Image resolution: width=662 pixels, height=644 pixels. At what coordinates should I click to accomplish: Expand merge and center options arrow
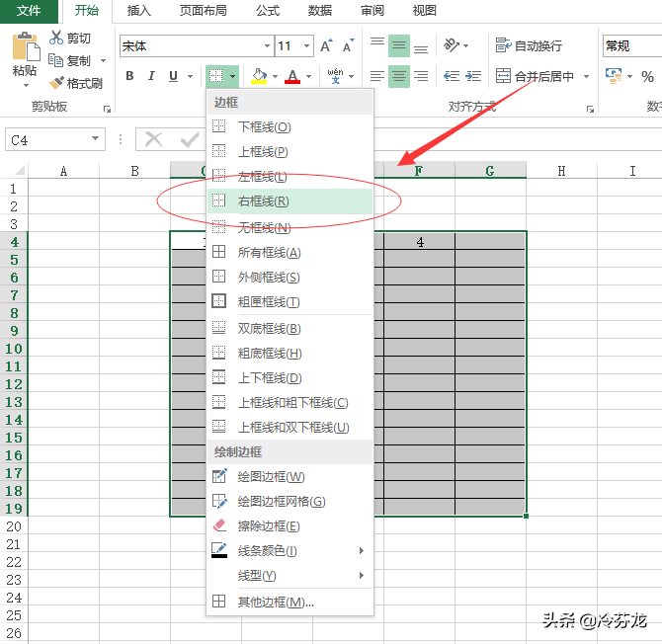[x=586, y=76]
